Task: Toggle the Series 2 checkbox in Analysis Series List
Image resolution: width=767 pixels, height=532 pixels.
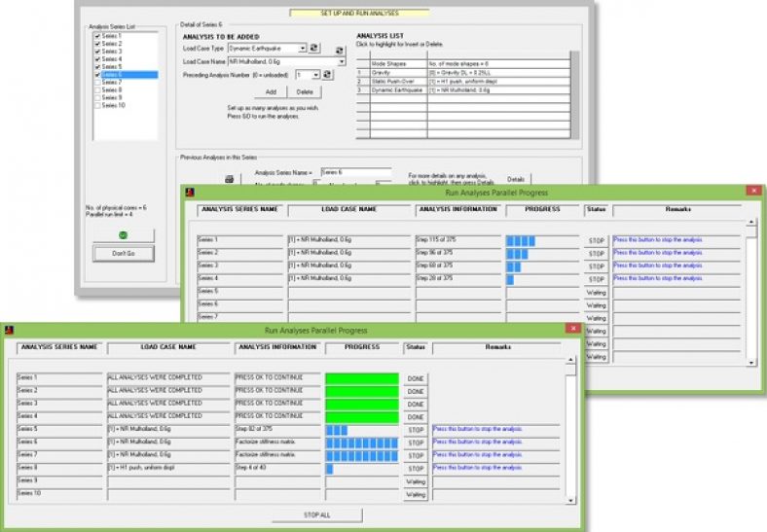Action: tap(97, 44)
